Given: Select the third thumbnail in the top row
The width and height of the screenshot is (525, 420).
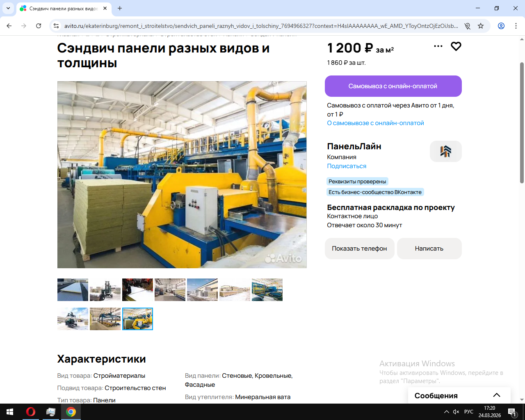Looking at the screenshot, I should [137, 290].
